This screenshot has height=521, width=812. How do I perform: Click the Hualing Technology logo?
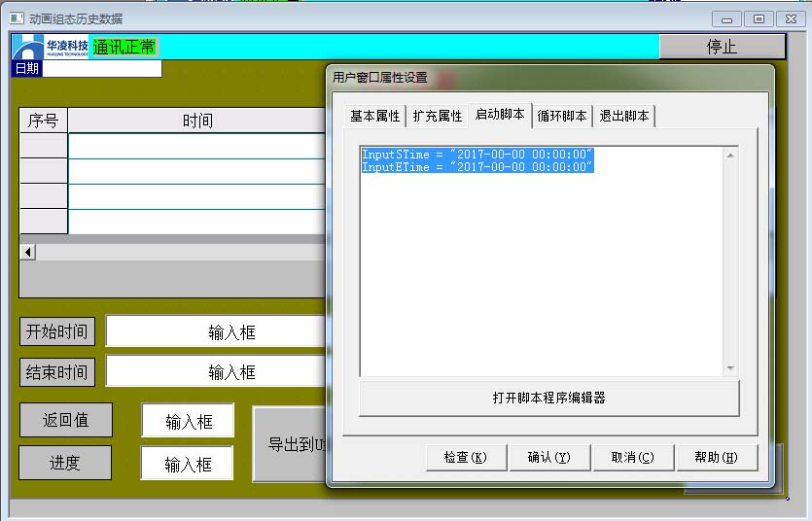click(x=50, y=47)
